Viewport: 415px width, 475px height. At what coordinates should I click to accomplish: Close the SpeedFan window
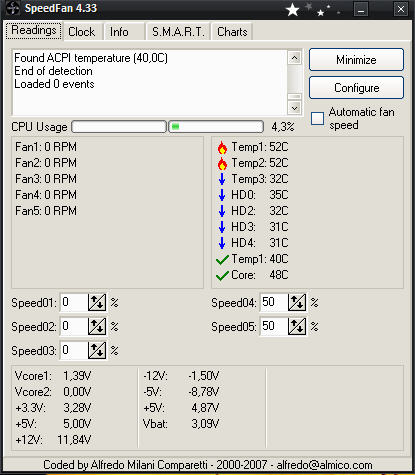pos(400,9)
